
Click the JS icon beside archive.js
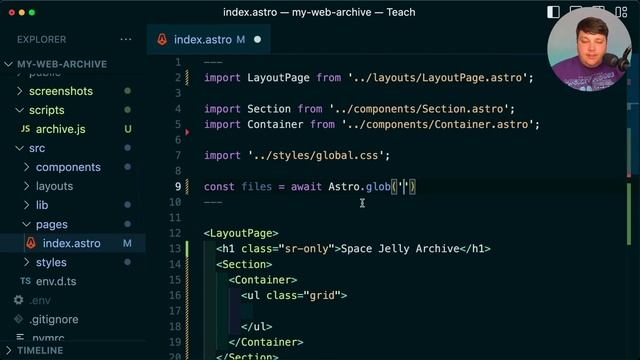[25, 129]
